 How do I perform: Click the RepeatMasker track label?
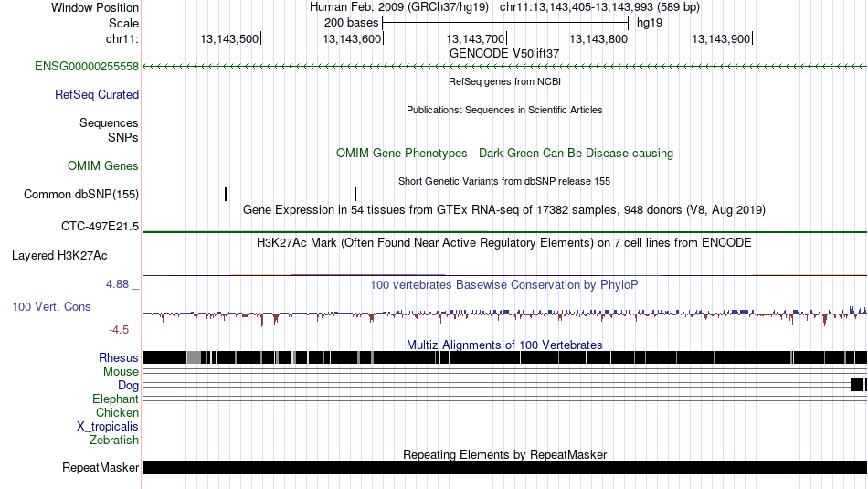pos(101,467)
